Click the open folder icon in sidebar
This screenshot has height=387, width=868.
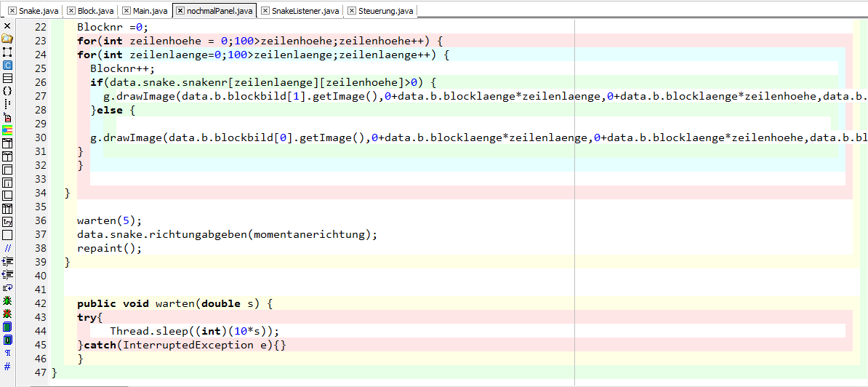point(7,39)
